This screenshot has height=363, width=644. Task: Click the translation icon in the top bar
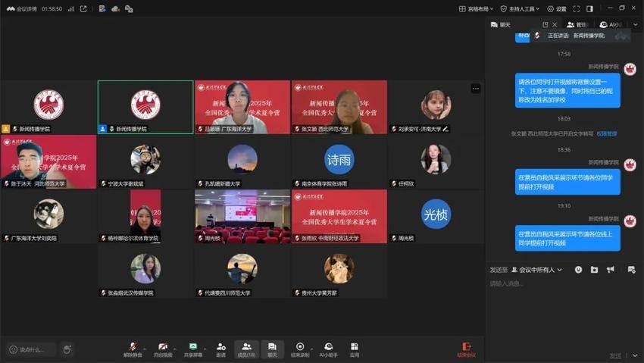pos(129,8)
